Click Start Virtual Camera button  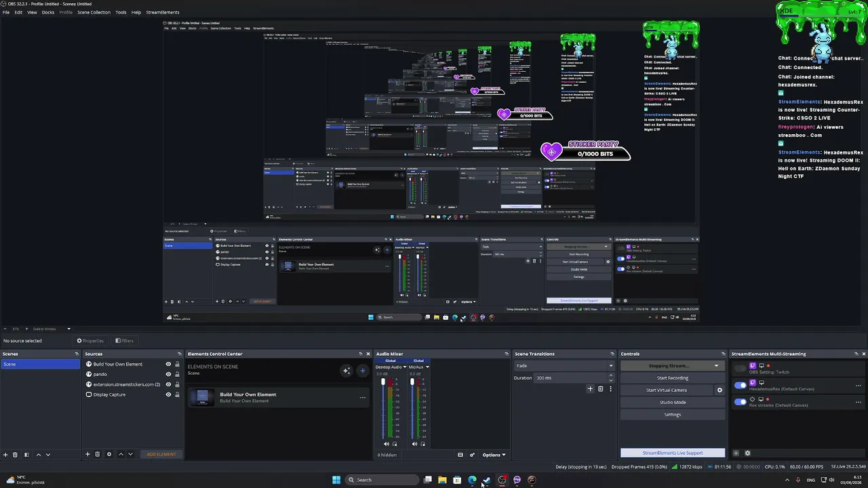point(667,390)
